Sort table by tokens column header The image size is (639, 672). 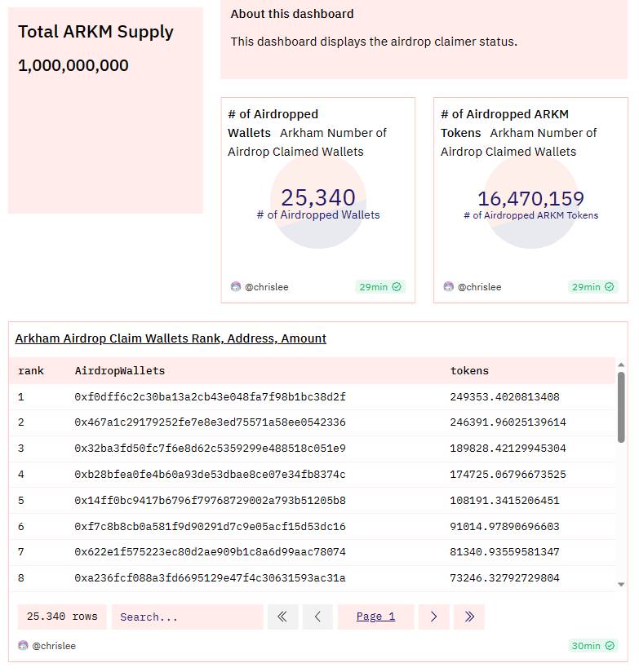click(x=469, y=371)
